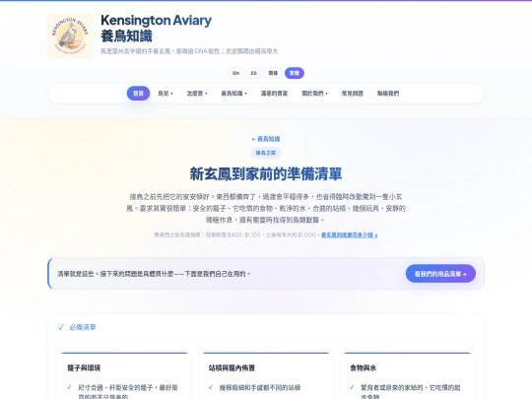The width and height of the screenshot is (532, 399).
Task: Click the 接鳥之前 category tag
Action: [x=266, y=153]
